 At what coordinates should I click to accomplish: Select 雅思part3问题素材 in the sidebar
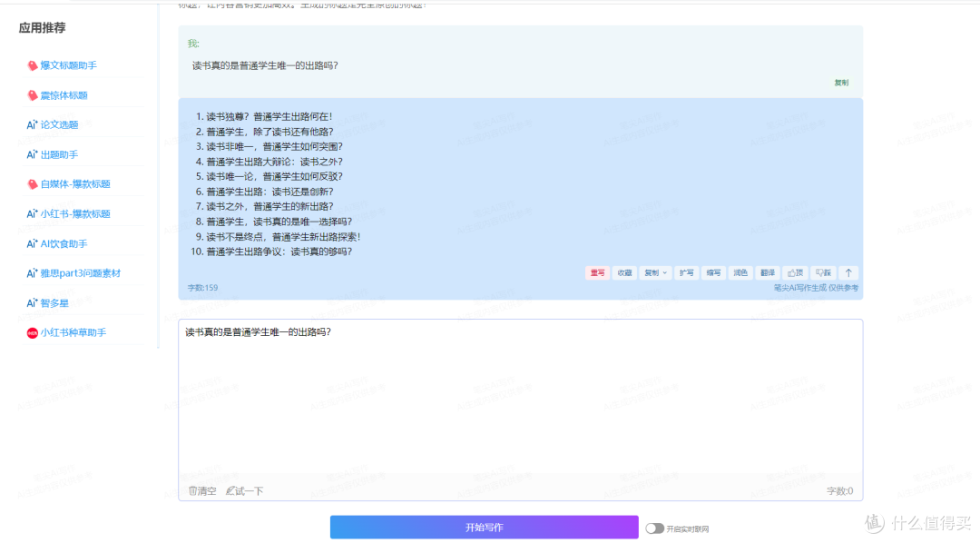coord(80,273)
